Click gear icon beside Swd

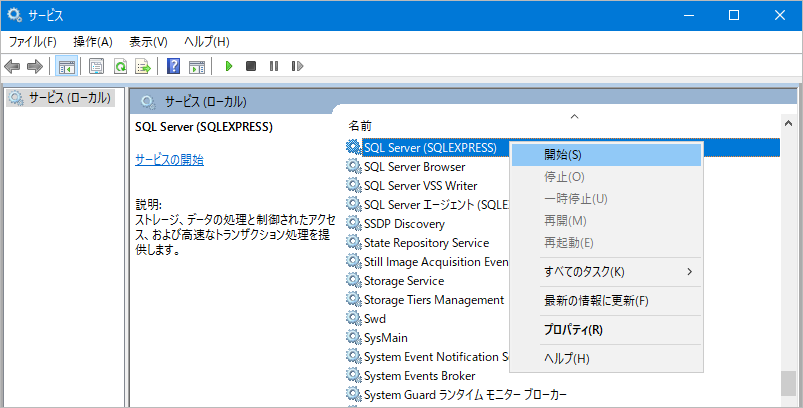click(353, 318)
